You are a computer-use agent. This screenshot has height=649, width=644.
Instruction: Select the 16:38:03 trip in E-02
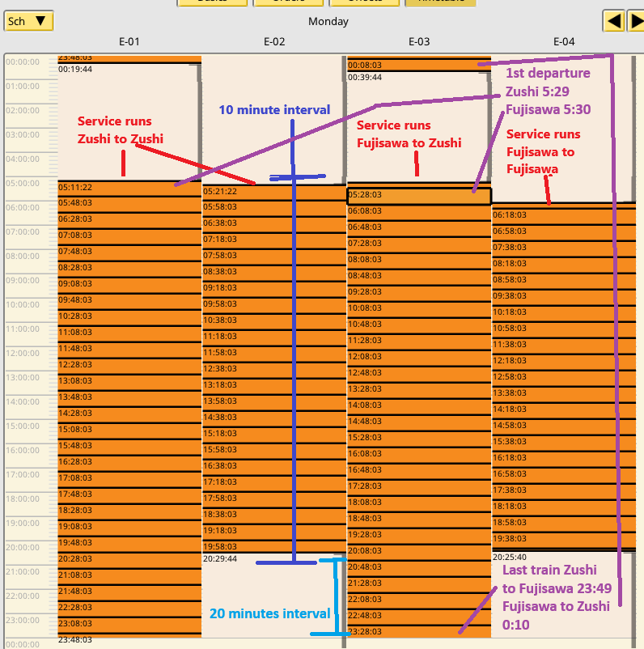click(x=274, y=467)
